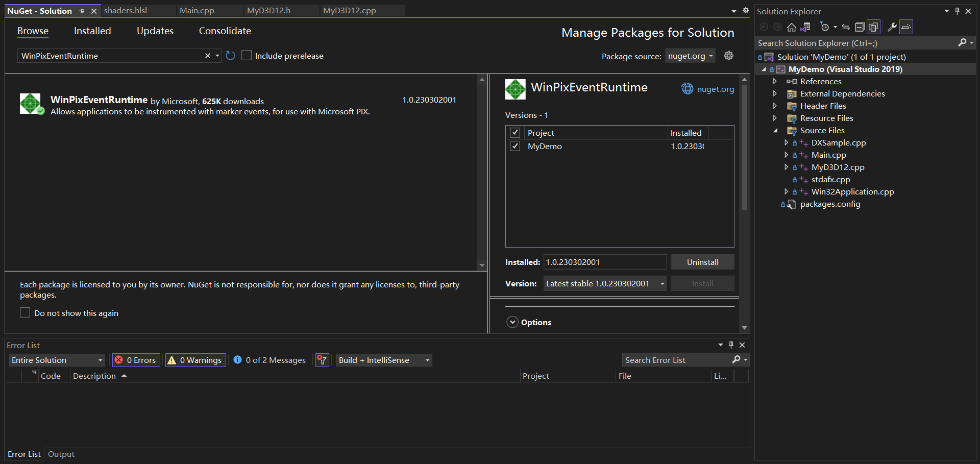Click the MyDemo C++ project icon
The width and height of the screenshot is (980, 464).
(781, 69)
